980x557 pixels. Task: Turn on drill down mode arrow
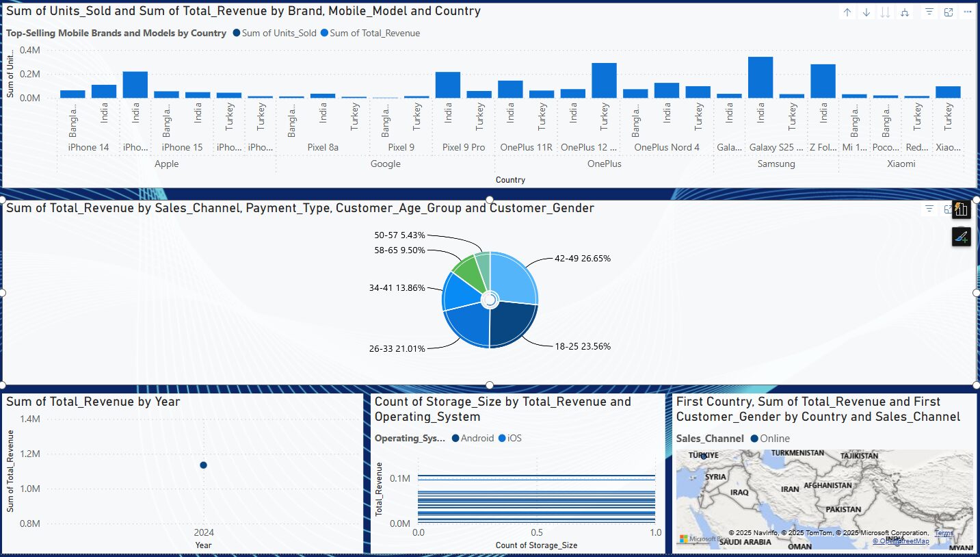866,12
